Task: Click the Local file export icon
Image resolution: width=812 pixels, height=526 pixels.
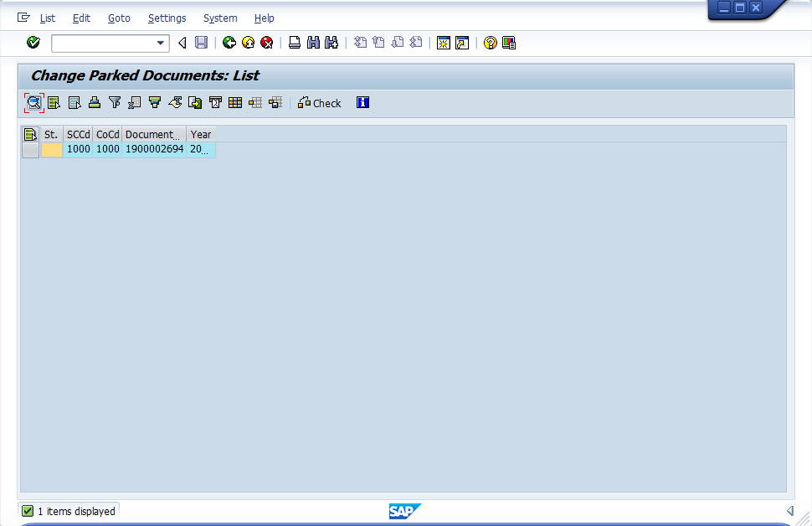Action: click(195, 103)
